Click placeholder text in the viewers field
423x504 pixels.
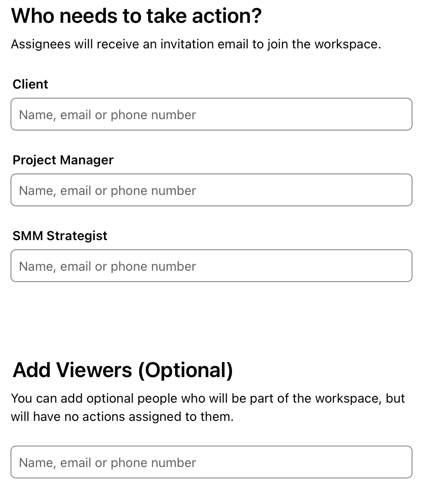click(x=107, y=463)
